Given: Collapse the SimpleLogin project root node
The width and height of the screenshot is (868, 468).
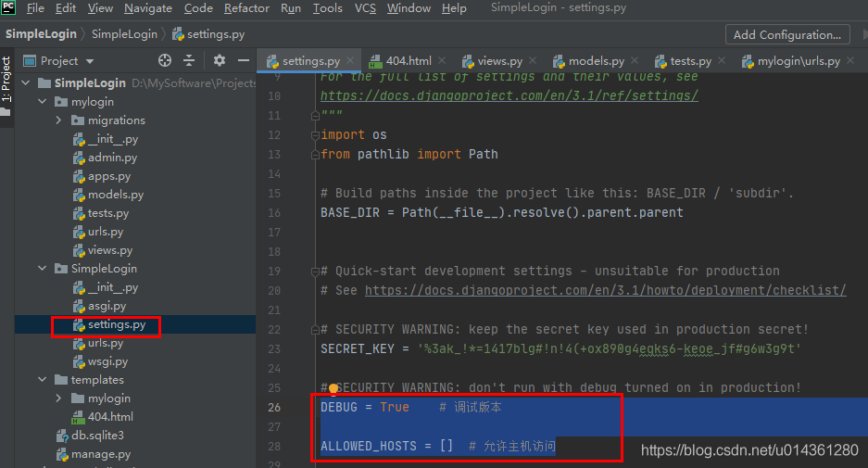Looking at the screenshot, I should tap(25, 83).
